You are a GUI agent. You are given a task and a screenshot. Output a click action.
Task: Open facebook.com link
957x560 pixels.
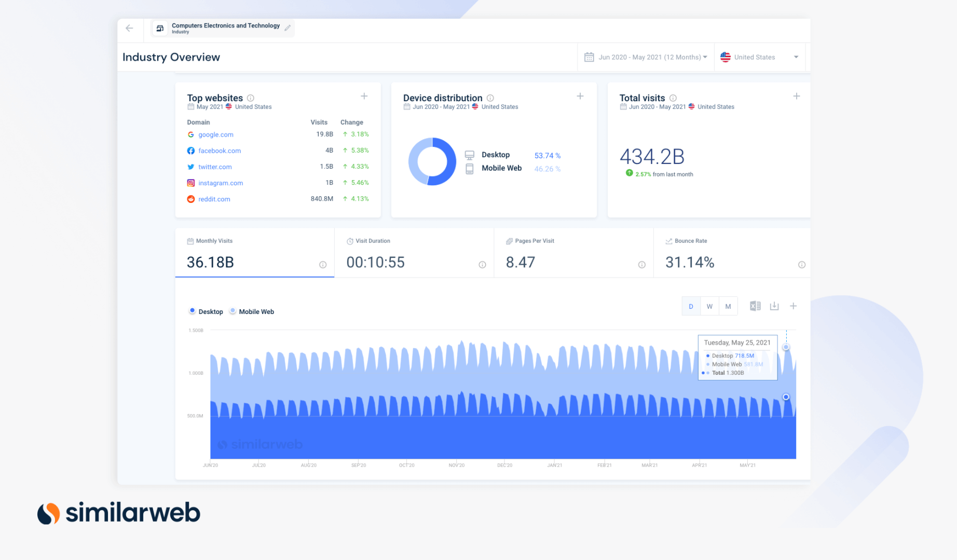pyautogui.click(x=220, y=151)
